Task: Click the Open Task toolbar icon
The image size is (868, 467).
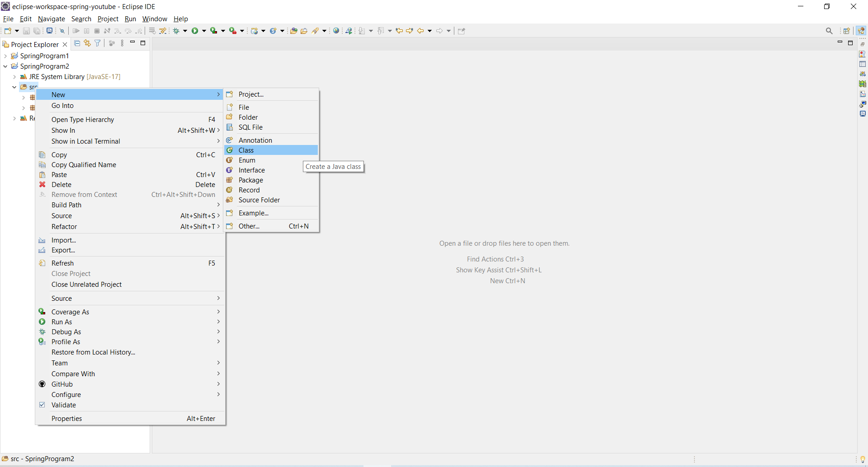Action: (304, 31)
